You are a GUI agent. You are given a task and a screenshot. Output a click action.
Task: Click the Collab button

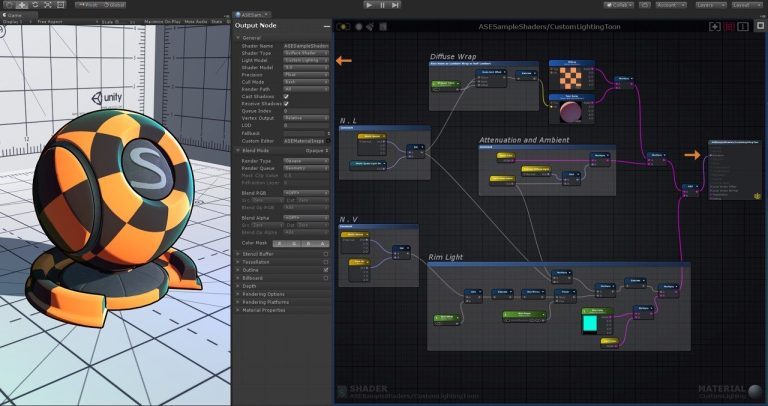618,5
